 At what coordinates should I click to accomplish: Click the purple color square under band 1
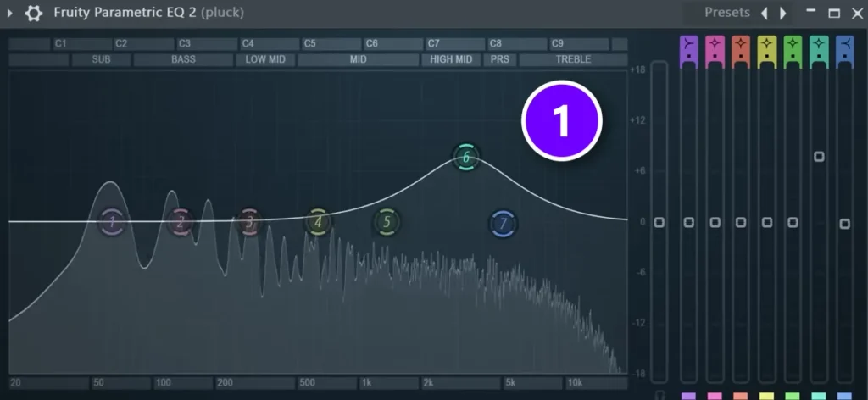point(688,396)
